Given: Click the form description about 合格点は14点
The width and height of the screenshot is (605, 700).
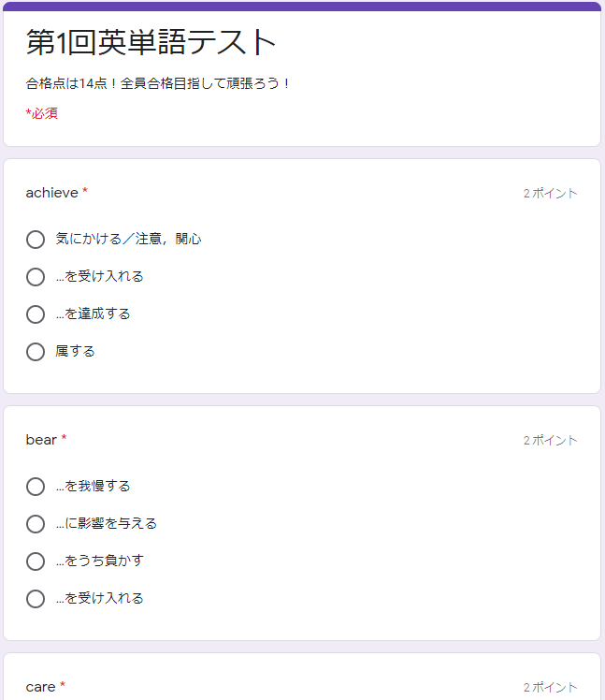Looking at the screenshot, I should (x=158, y=83).
